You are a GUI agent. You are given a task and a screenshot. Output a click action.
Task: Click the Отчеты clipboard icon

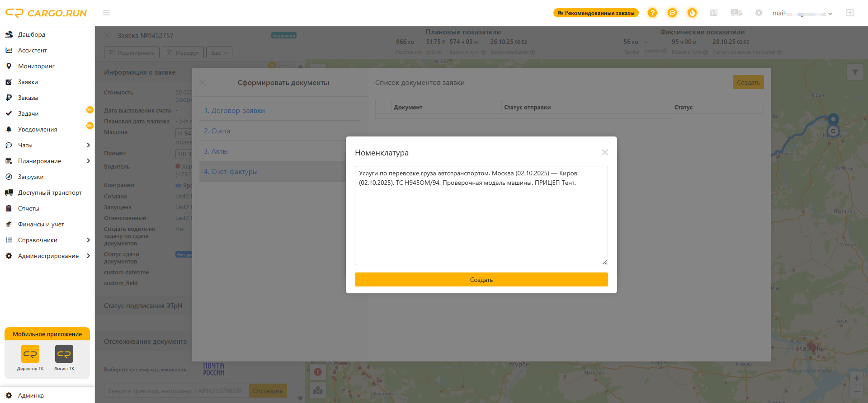tap(9, 208)
